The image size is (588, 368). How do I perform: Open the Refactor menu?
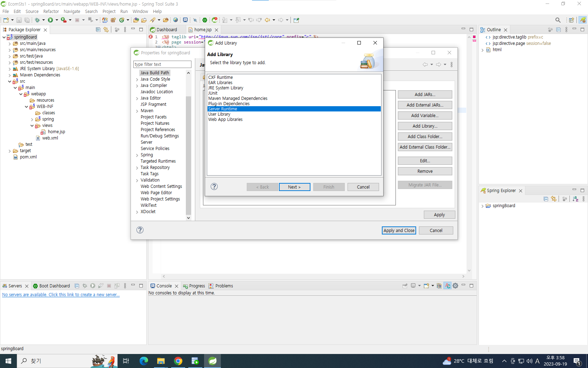tap(51, 11)
